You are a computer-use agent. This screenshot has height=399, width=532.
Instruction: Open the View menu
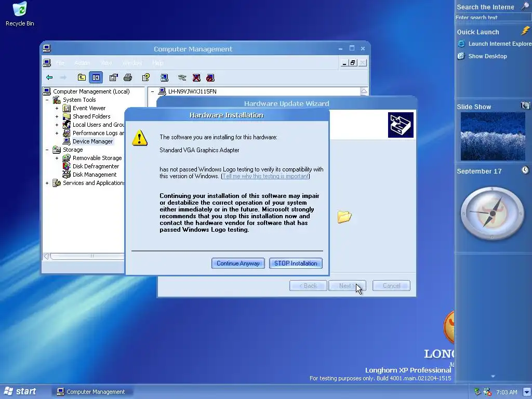tap(106, 63)
